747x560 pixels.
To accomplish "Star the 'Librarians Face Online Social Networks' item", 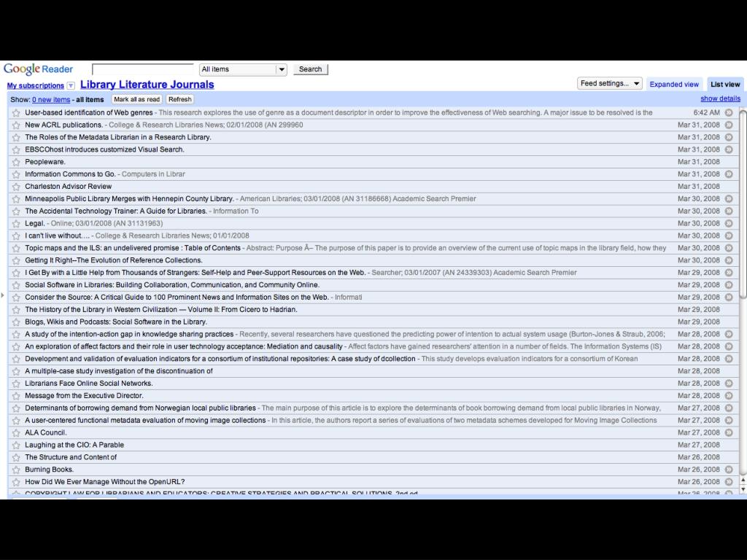I will pyautogui.click(x=16, y=384).
